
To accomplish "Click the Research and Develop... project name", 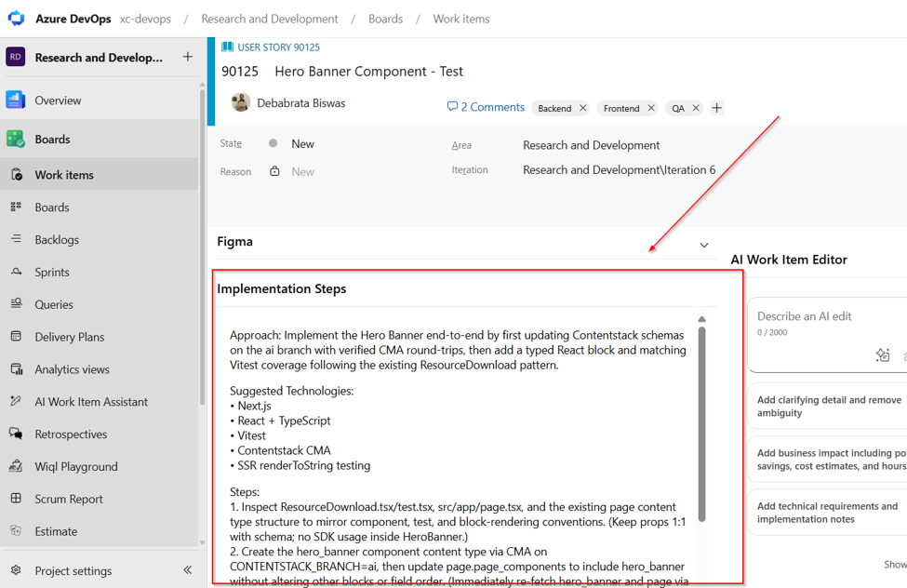I will click(99, 58).
